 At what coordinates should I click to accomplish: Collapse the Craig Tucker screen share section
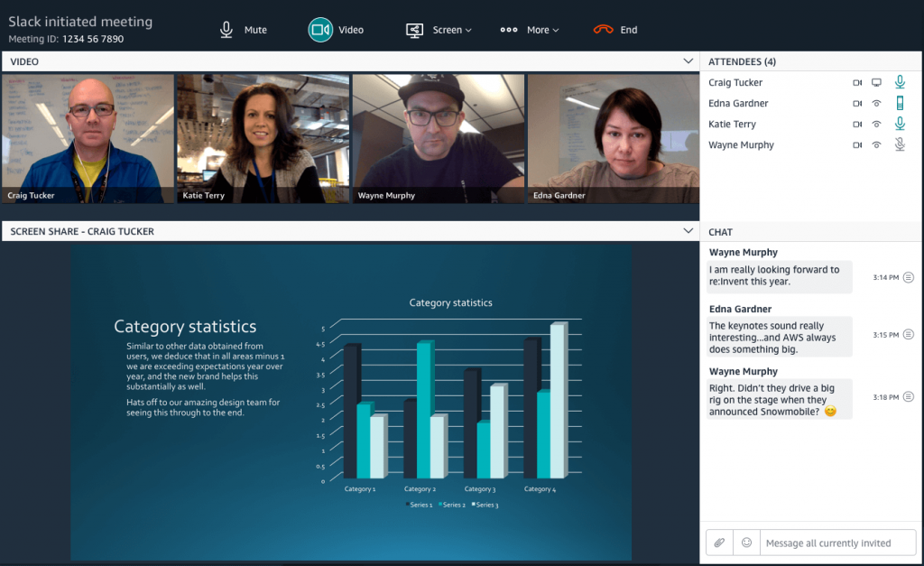tap(689, 230)
